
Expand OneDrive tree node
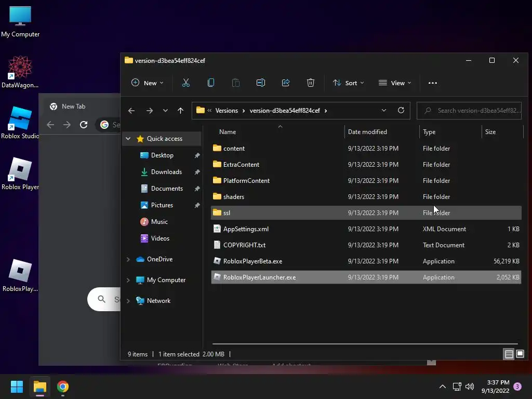click(128, 259)
